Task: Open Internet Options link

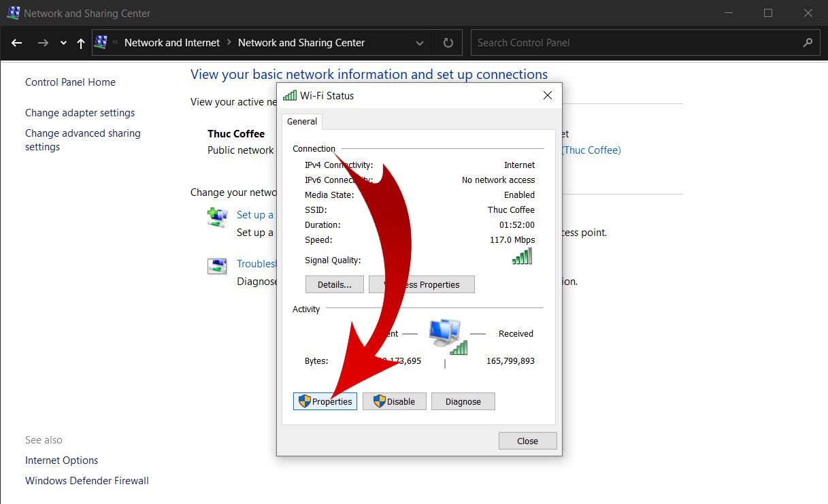Action: [61, 460]
